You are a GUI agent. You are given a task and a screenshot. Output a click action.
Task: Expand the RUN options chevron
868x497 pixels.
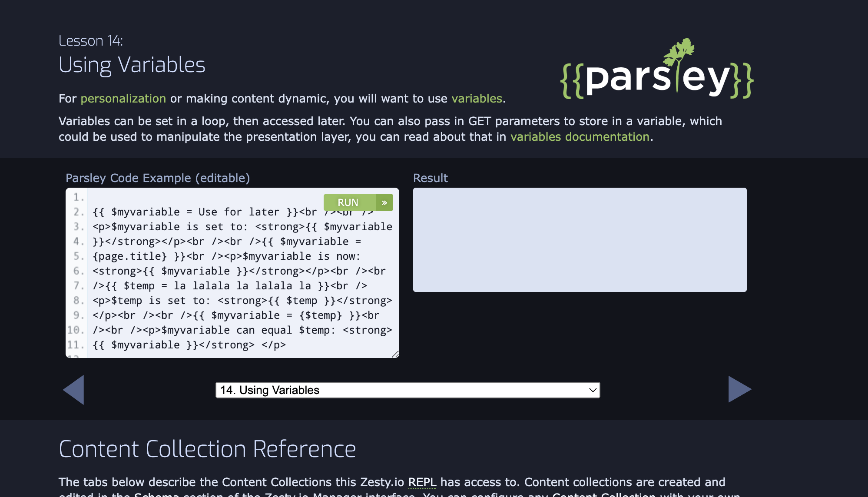point(384,202)
